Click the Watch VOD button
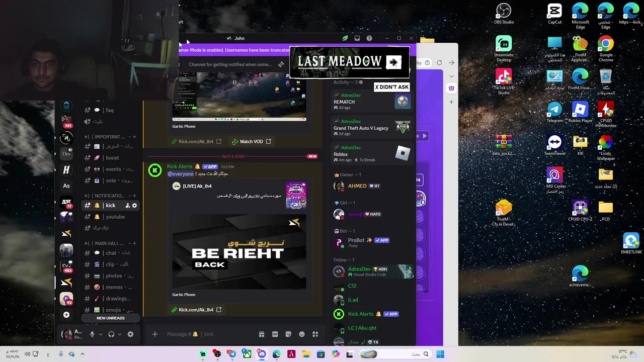Image resolution: width=644 pixels, height=362 pixels. (x=251, y=141)
